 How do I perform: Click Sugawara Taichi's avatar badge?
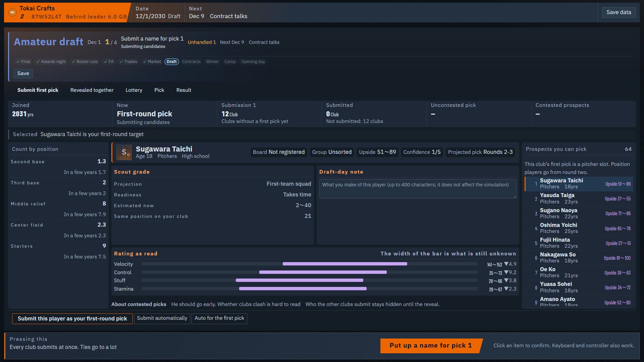coord(124,152)
